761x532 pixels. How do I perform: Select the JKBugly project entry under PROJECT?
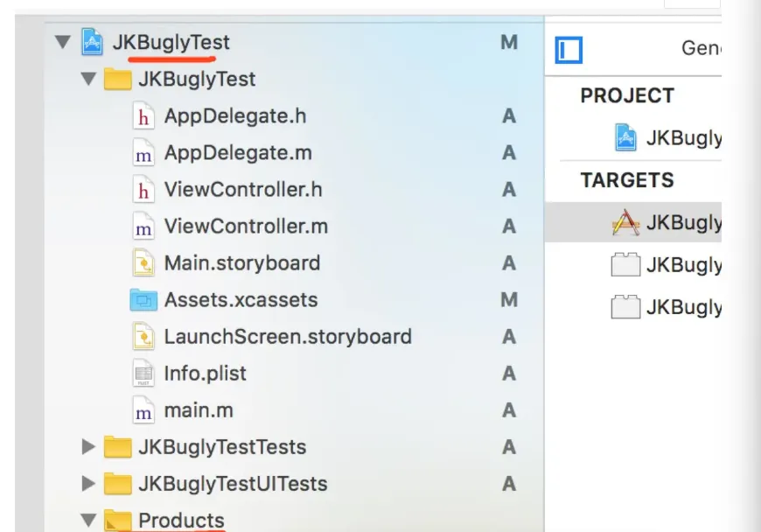pyautogui.click(x=683, y=138)
